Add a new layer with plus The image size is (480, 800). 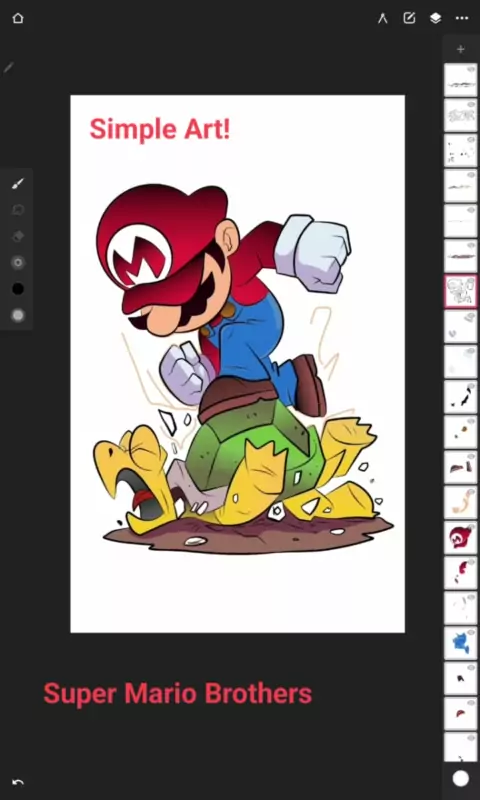(461, 49)
